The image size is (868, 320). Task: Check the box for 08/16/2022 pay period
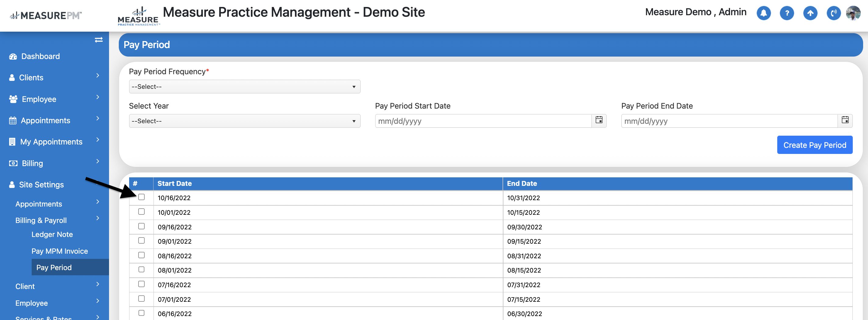pos(142,255)
